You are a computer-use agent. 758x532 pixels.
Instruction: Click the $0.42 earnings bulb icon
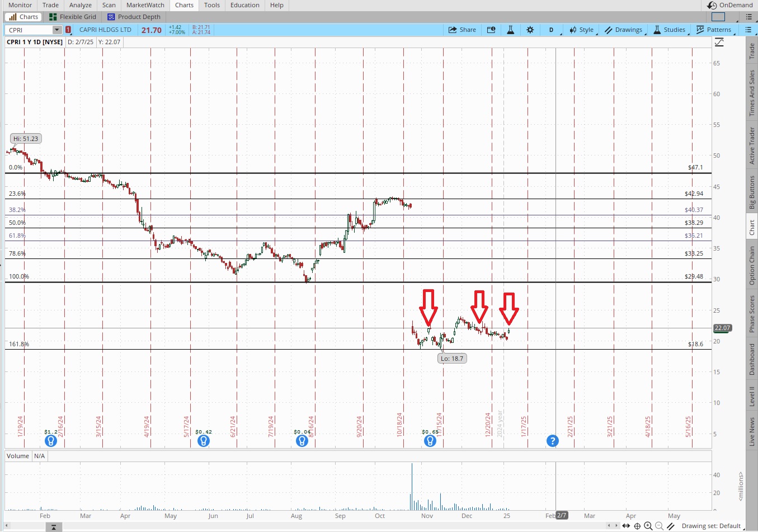204,441
